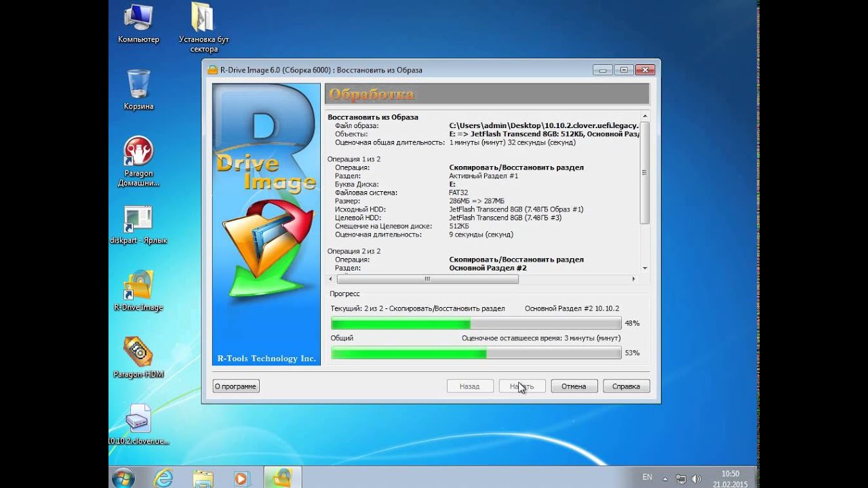Click the disabled Назад button
Screen dimensions: 868x488
469,386
